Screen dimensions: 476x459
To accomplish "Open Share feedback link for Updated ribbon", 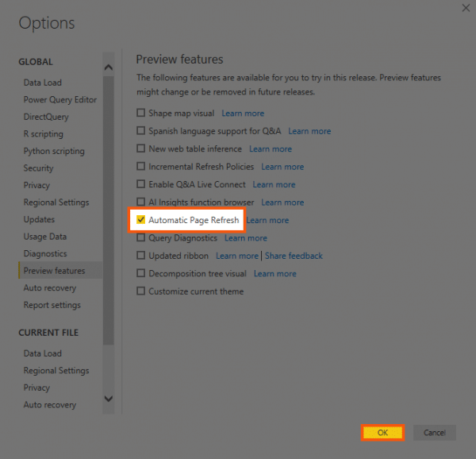I will (294, 256).
